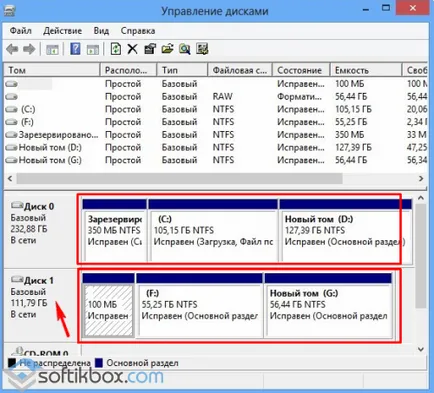The width and height of the screenshot is (434, 393).
Task: Click the app icon in the title bar
Action: pos(9,10)
